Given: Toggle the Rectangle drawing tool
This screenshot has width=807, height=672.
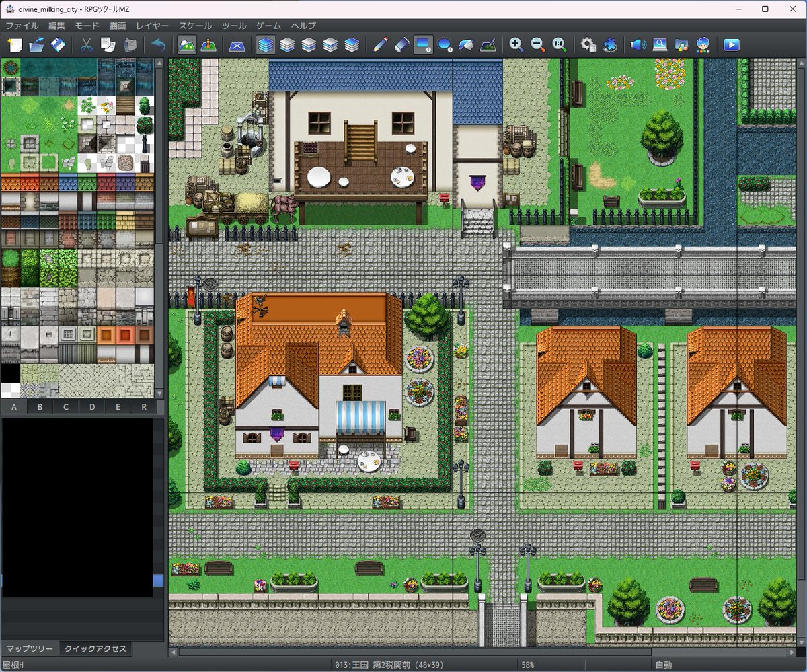Looking at the screenshot, I should tap(424, 45).
